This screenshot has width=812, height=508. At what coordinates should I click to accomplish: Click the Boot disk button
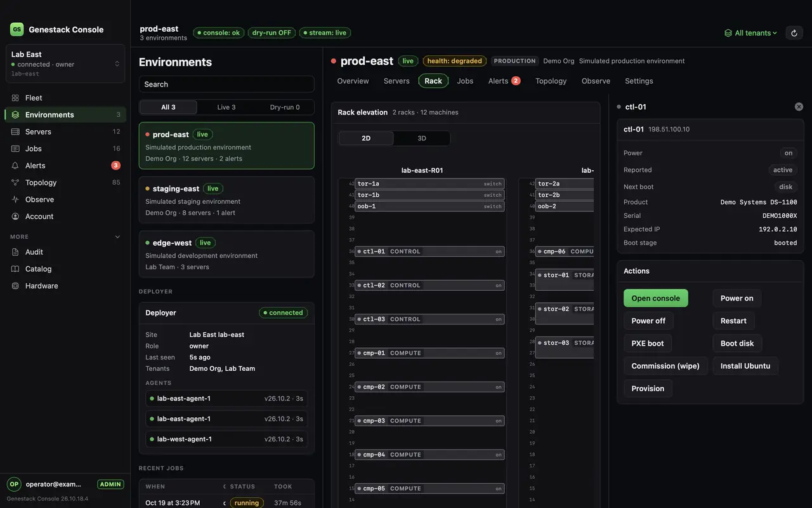pos(737,344)
